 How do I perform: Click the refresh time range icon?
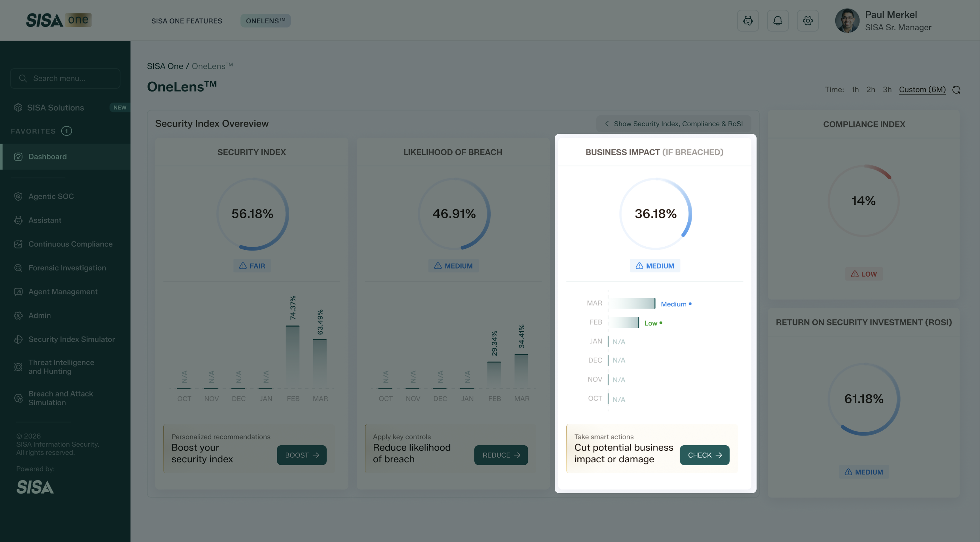click(956, 90)
